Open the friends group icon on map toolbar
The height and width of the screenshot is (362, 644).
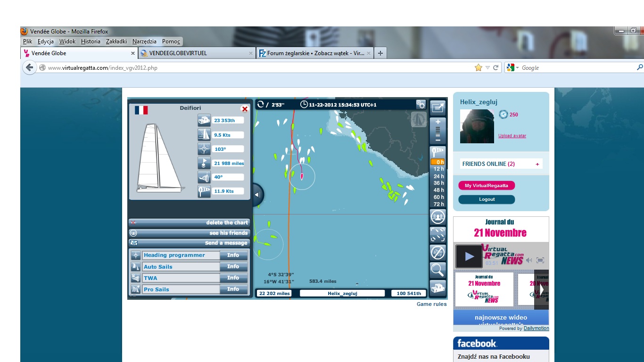pyautogui.click(x=438, y=217)
